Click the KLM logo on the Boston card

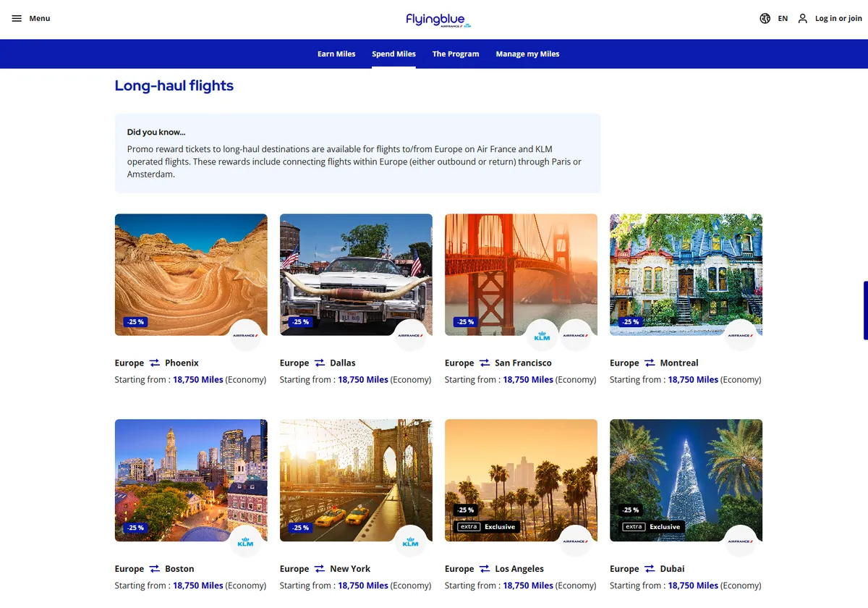tap(245, 541)
